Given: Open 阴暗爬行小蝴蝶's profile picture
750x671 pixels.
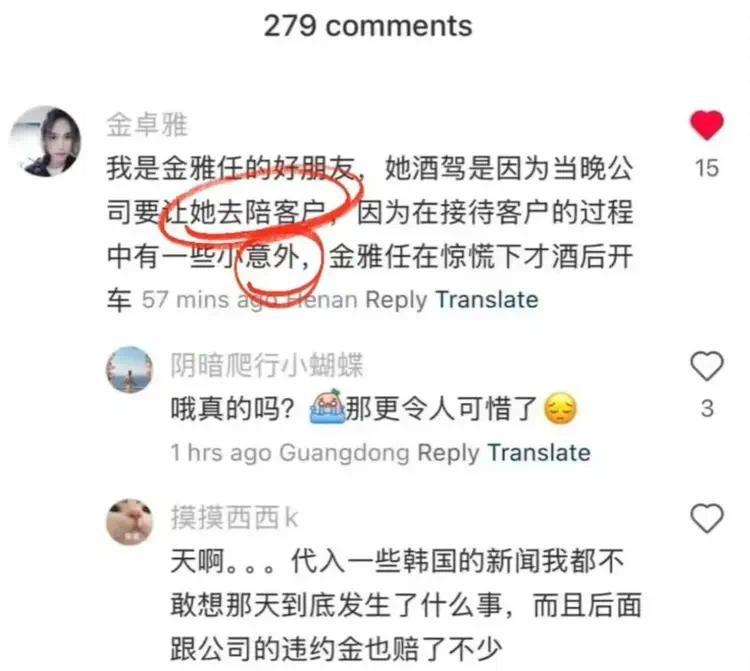Looking at the screenshot, I should point(129,370).
